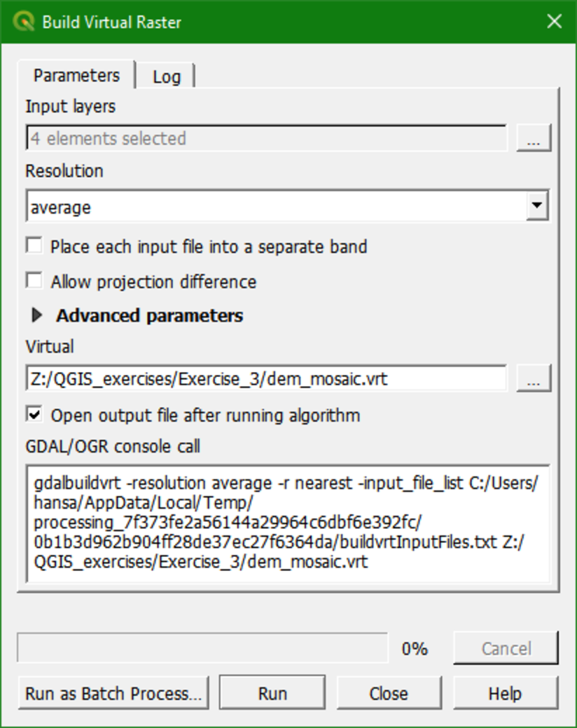The height and width of the screenshot is (728, 577).
Task: Click inside the Virtual output path field
Action: 266,378
